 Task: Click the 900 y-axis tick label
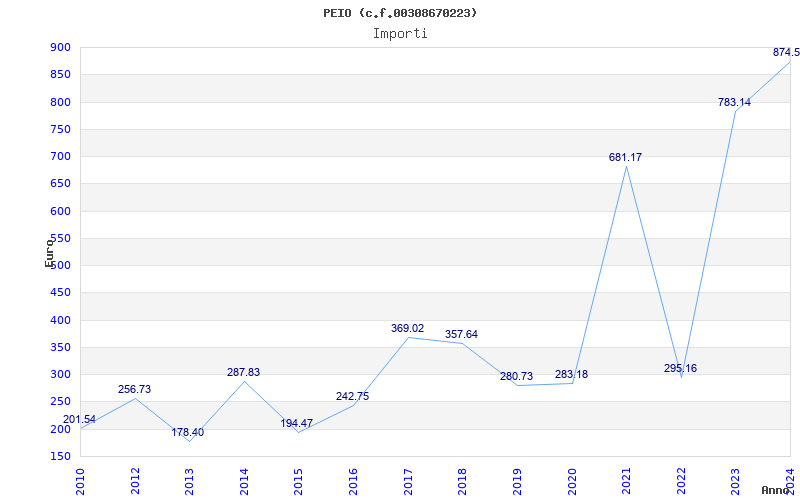pos(60,47)
